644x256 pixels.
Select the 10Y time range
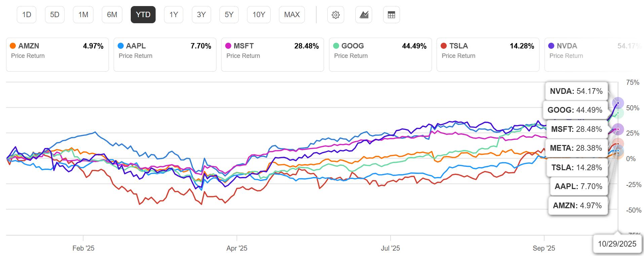258,14
